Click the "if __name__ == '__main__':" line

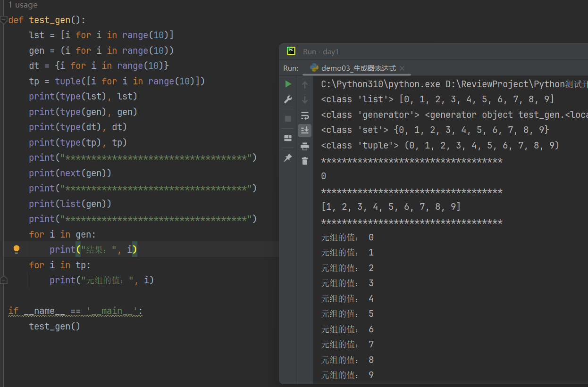[x=76, y=311]
